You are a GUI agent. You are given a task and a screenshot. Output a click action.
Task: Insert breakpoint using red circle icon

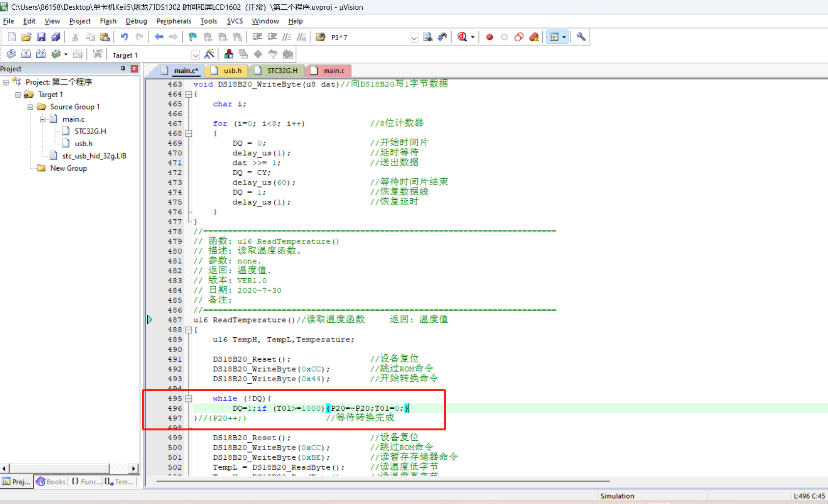(489, 37)
